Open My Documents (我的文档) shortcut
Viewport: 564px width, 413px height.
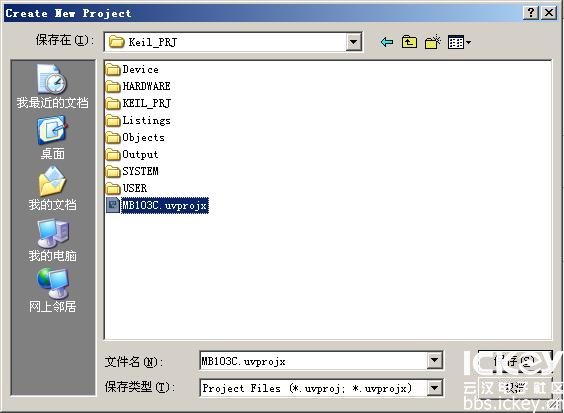[53, 189]
